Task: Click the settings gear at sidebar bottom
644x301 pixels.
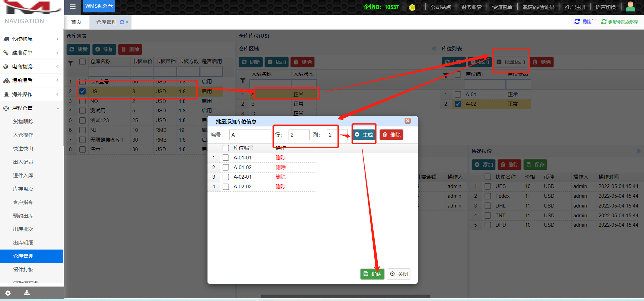Action: [8, 293]
